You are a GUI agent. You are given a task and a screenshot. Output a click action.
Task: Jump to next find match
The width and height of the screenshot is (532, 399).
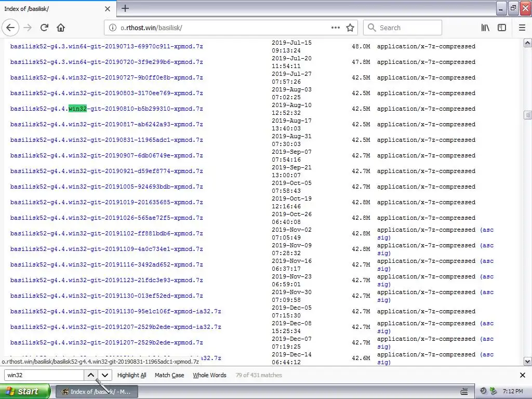point(105,375)
